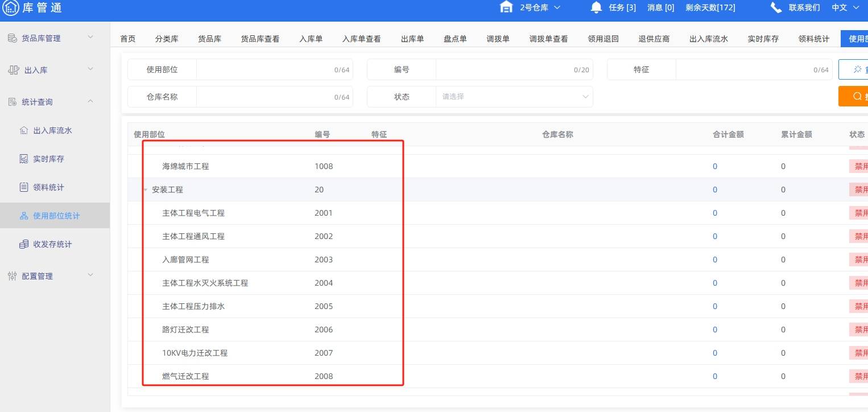This screenshot has width=868, height=412.
Task: Click the phone icon beside 联系我们
Action: [776, 7]
